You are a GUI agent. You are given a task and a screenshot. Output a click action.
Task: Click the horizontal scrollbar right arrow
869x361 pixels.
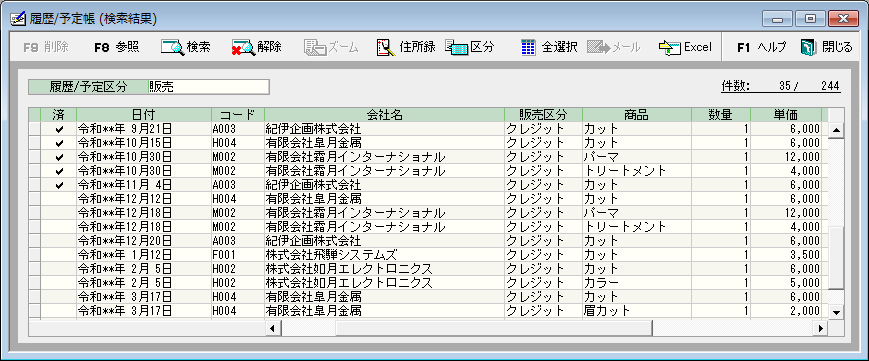point(821,328)
